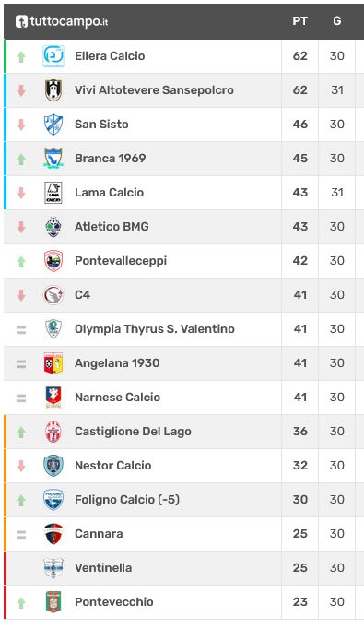Click the Ventinella row's 25 points cell
Screen dimensions: 364x629
pyautogui.click(x=299, y=567)
